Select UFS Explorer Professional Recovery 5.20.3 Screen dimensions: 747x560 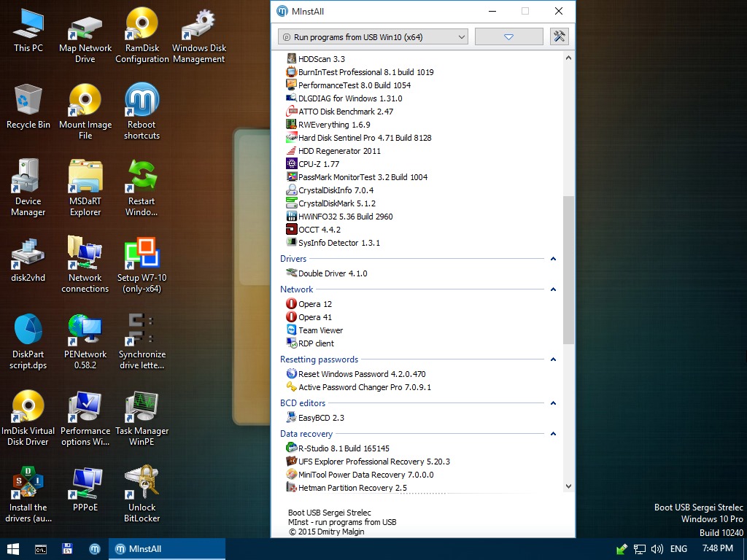368,462
